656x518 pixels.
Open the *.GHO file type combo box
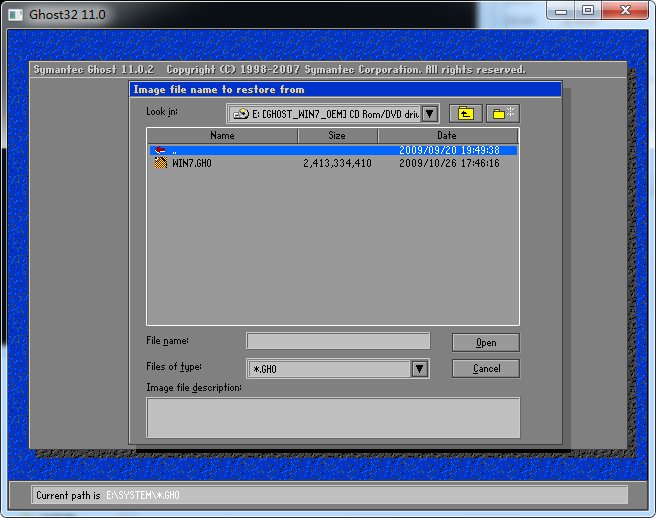tap(338, 369)
